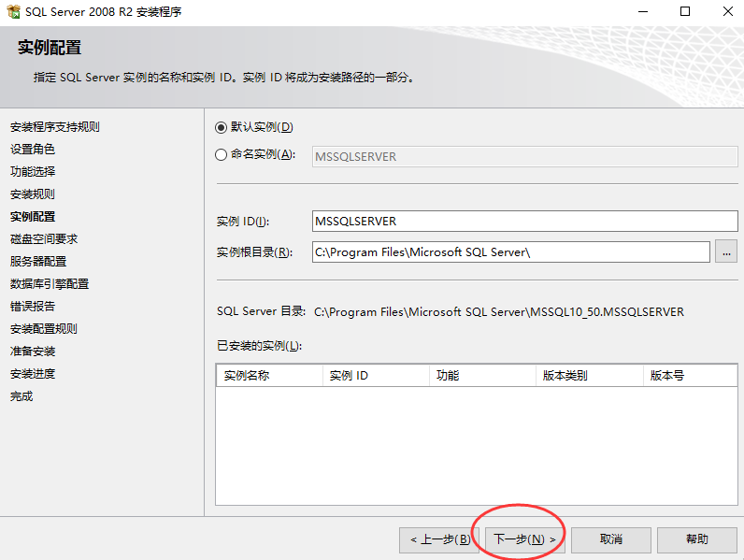Maximize the installer window

pyautogui.click(x=685, y=11)
